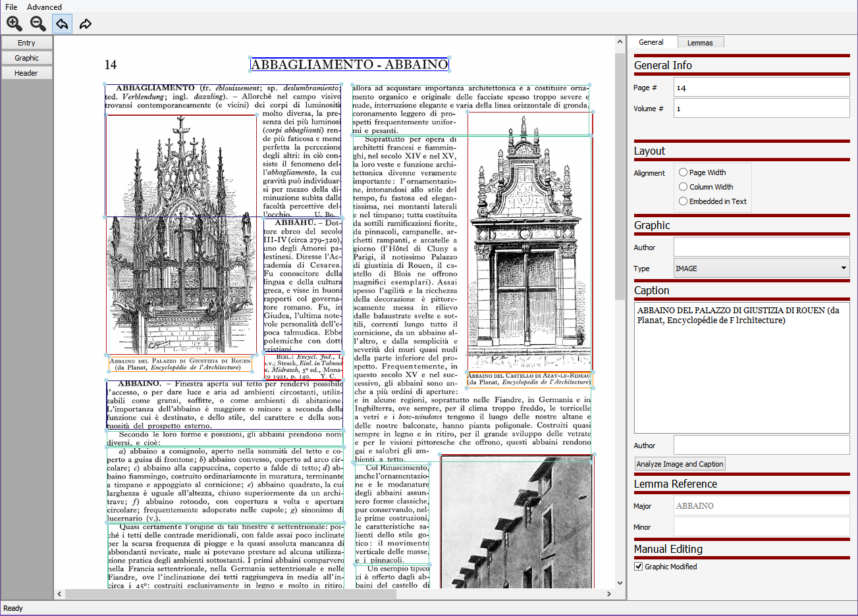Click the Page # input field
This screenshot has width=858, height=616.
[x=761, y=86]
